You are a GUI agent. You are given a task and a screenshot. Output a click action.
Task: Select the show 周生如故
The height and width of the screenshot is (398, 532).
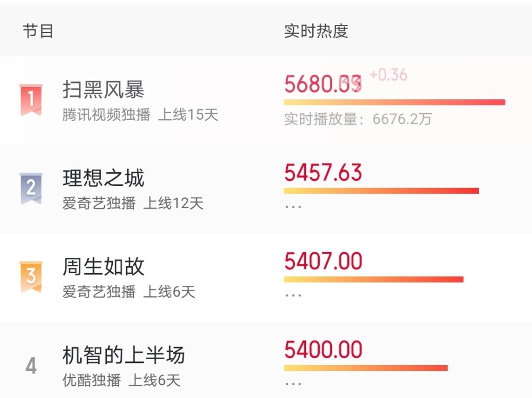click(x=103, y=266)
